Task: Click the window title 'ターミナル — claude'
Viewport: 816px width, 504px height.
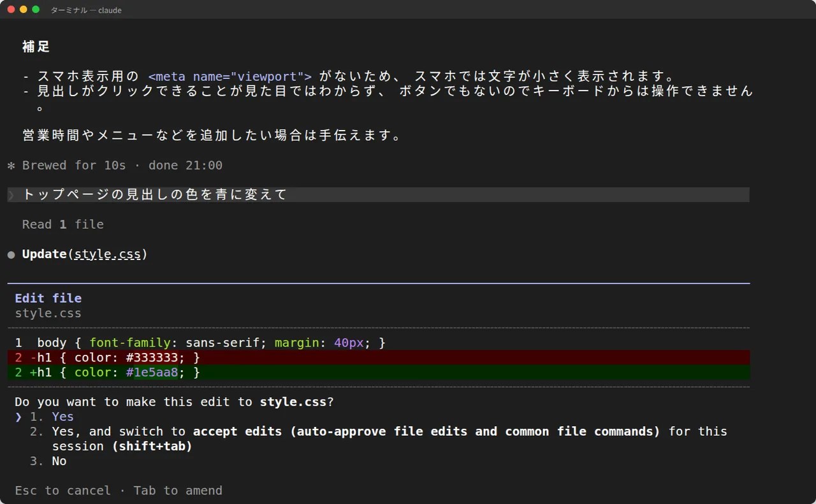Action: (x=86, y=10)
